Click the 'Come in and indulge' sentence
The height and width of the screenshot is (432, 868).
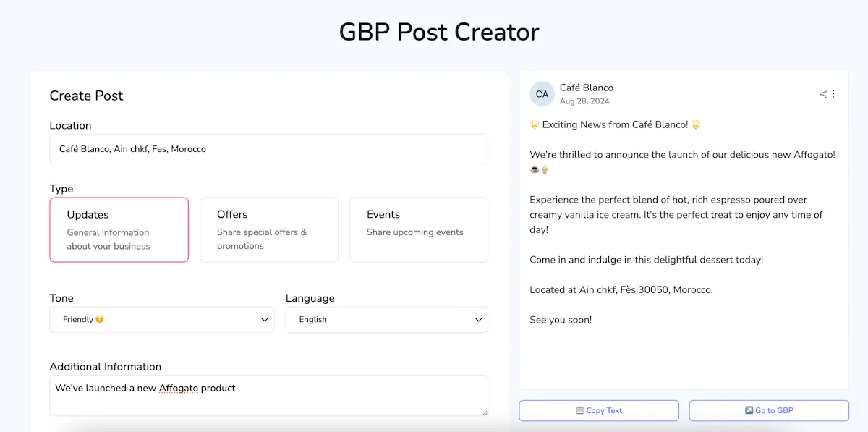[647, 260]
